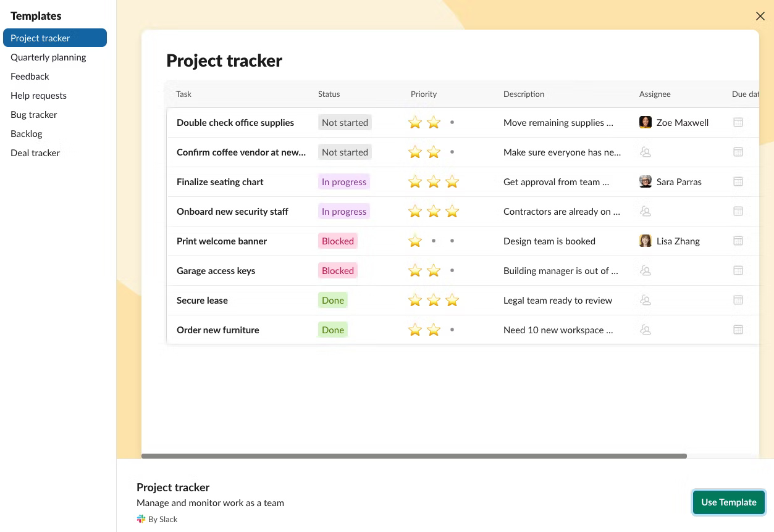
Task: Click the unassigned person icon on Confirm coffee vendor row
Action: pyautogui.click(x=645, y=152)
